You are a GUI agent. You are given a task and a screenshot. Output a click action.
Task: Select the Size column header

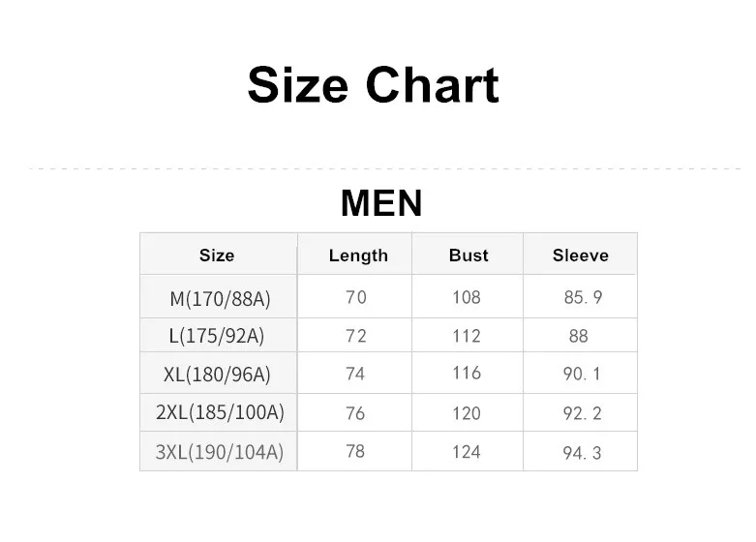click(219, 255)
